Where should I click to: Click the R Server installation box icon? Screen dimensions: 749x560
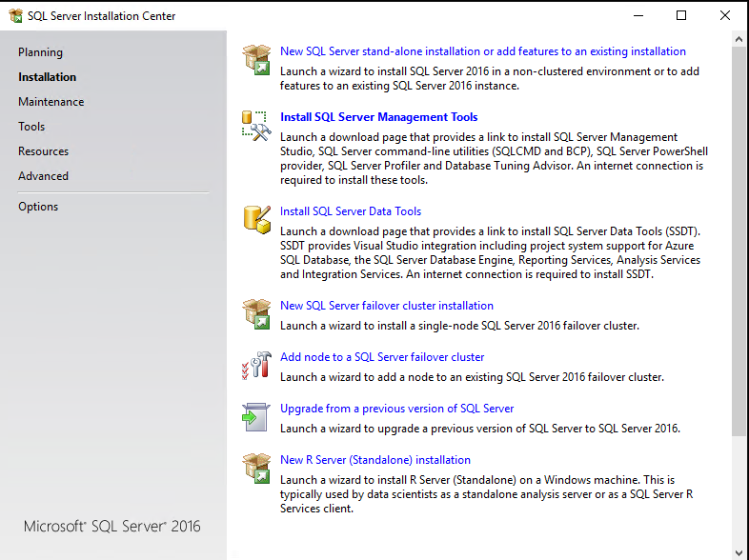pyautogui.click(x=256, y=469)
